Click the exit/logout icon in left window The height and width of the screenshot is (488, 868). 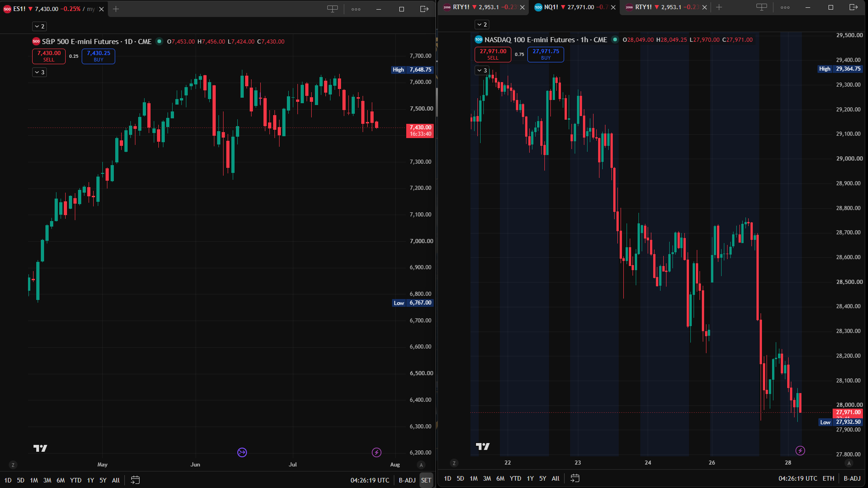point(424,9)
